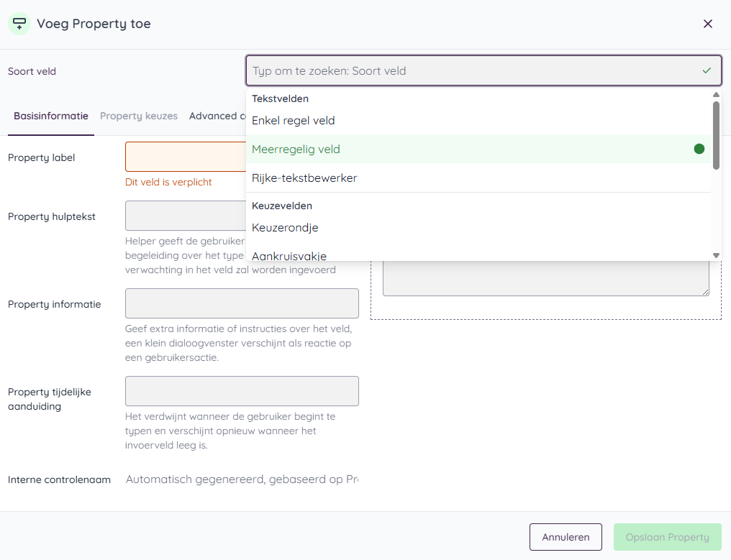Click the Opslaan Property button
This screenshot has width=731, height=560.
(x=667, y=537)
